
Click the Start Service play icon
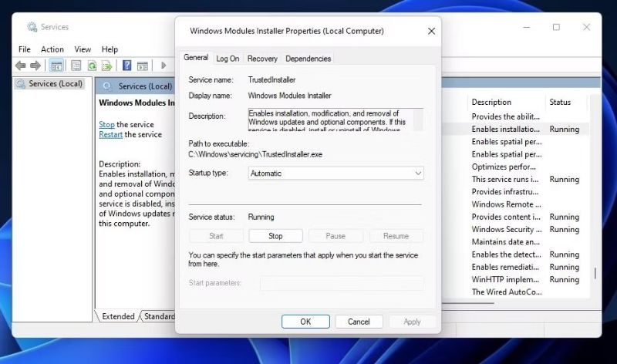point(164,66)
